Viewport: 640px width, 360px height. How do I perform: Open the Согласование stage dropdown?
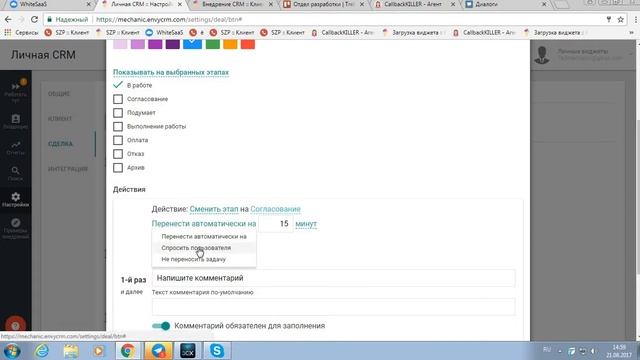point(276,209)
